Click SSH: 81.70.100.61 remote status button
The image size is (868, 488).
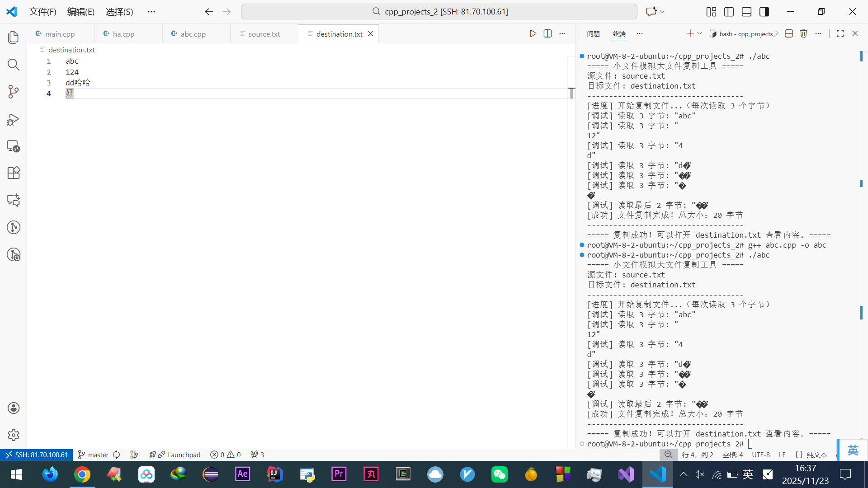(x=37, y=455)
